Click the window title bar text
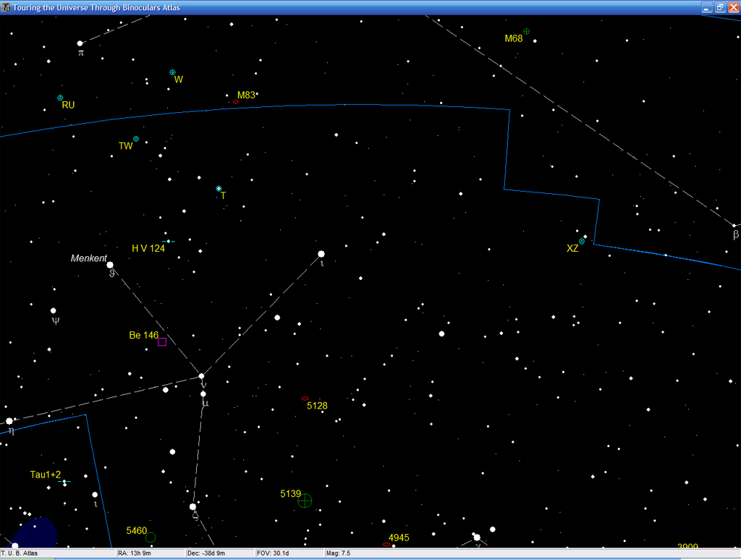Screen dimensions: 741x560 (96, 7)
